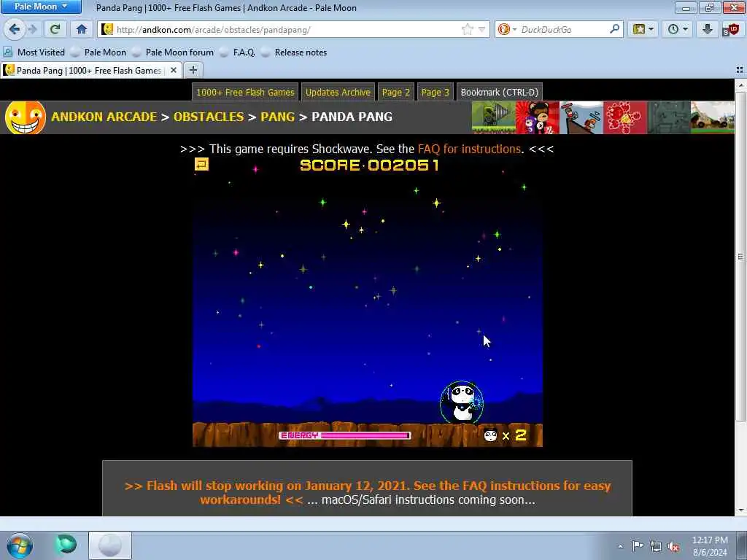
Task: Expand the address bar history dropdown
Action: click(x=482, y=29)
